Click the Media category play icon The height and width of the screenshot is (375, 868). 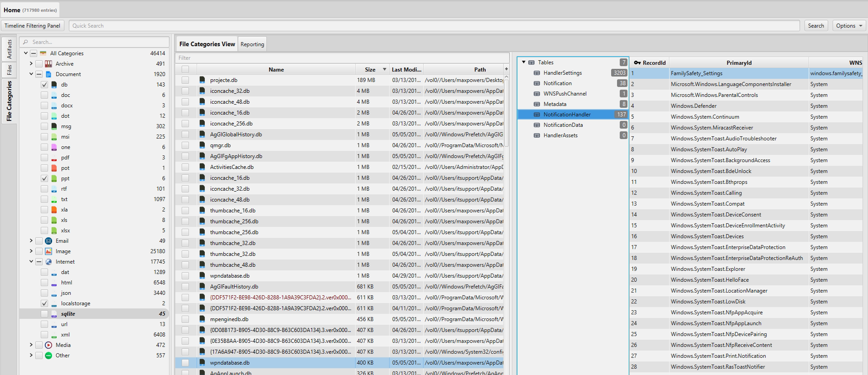tap(48, 345)
